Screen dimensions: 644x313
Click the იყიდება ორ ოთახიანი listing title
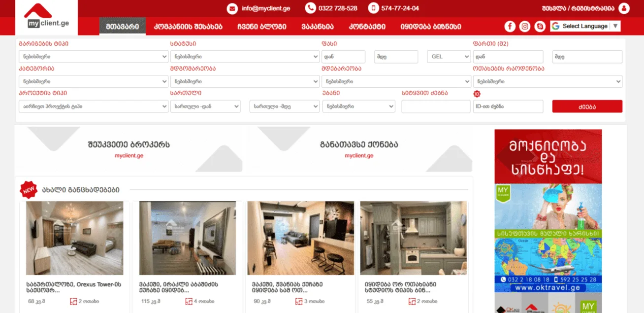[400, 287]
